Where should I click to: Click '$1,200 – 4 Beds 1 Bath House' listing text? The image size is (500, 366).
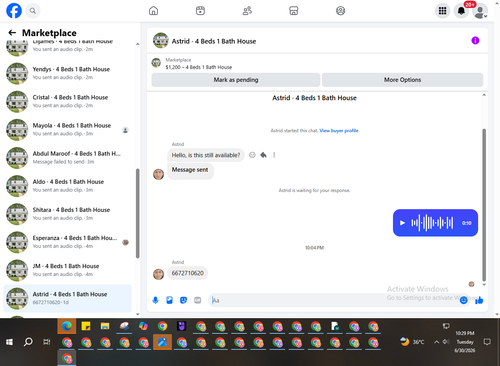199,67
